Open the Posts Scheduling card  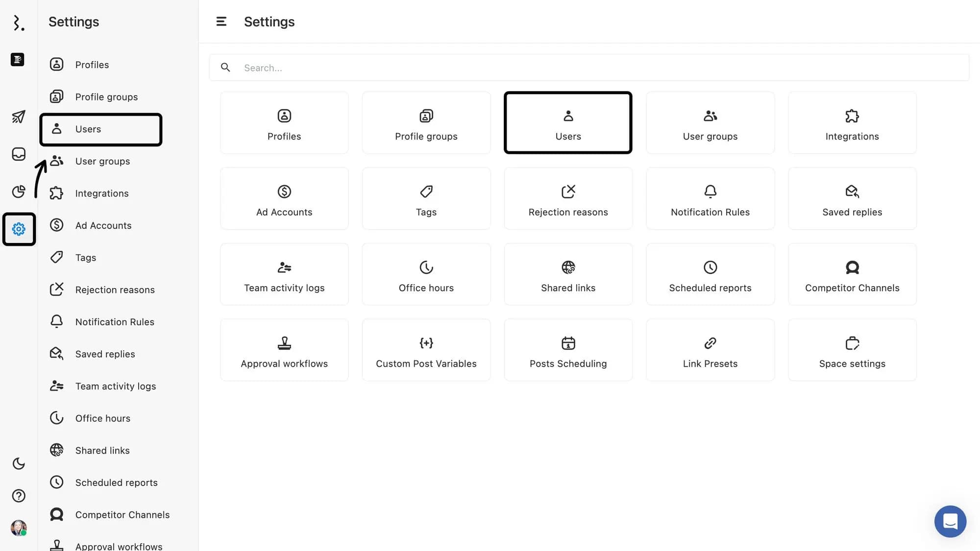click(x=568, y=350)
